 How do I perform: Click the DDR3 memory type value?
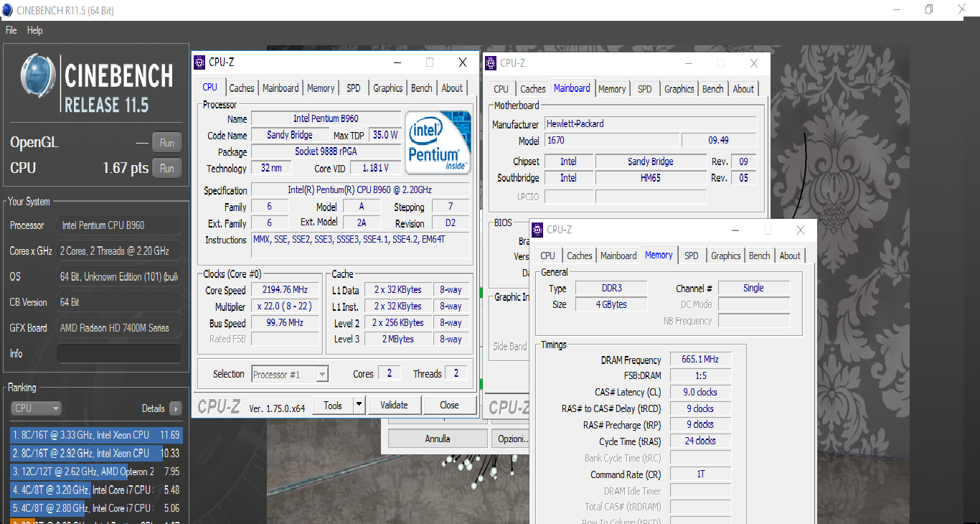point(612,288)
